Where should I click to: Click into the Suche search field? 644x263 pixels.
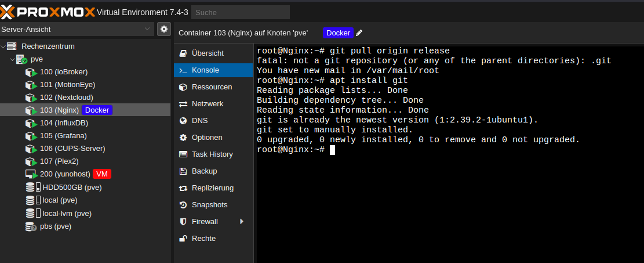[240, 12]
